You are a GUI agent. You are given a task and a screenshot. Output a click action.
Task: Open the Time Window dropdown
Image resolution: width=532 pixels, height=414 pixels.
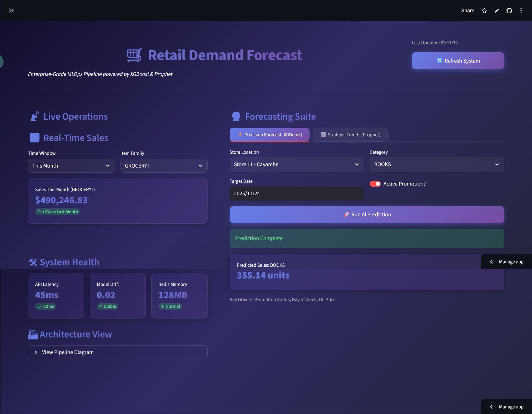coord(71,165)
